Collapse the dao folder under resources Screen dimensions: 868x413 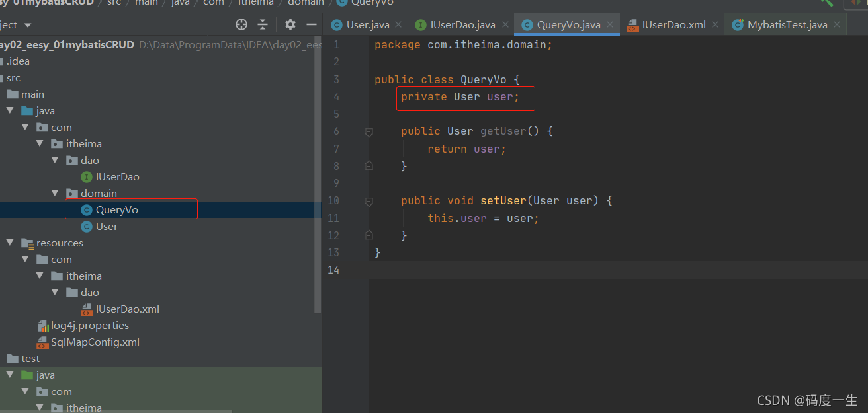pos(56,292)
